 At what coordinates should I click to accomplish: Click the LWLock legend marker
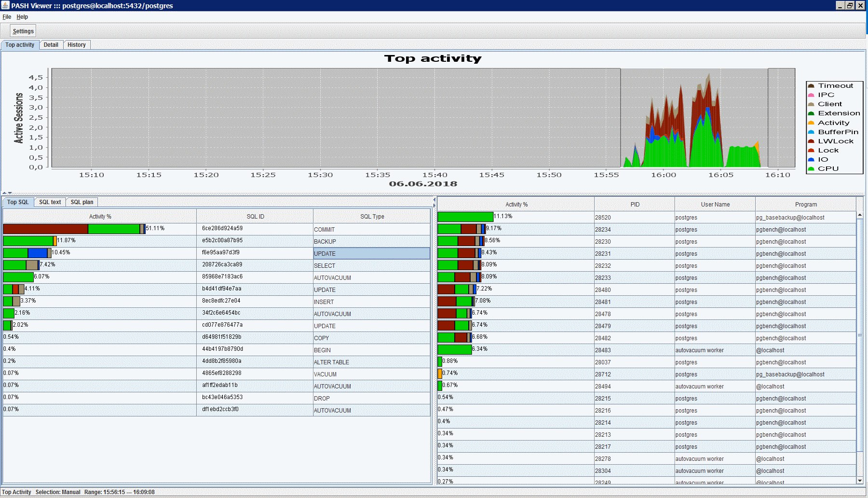point(811,141)
